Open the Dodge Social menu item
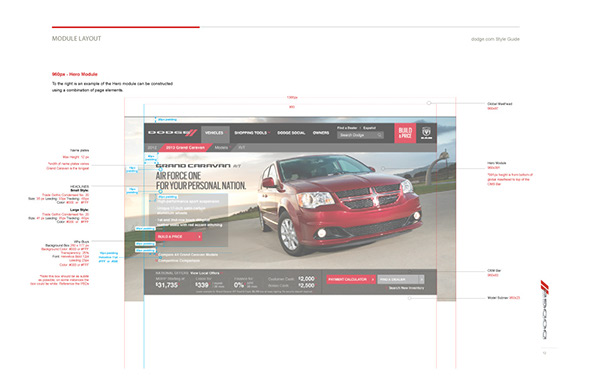This screenshot has height=388, width=600. tap(291, 133)
